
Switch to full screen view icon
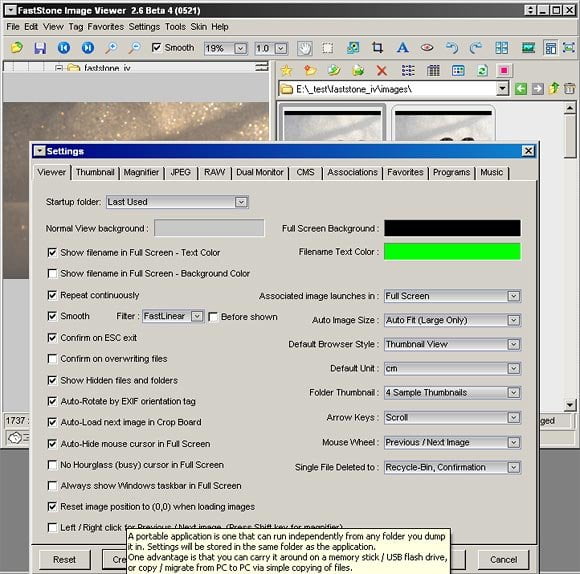click(569, 48)
